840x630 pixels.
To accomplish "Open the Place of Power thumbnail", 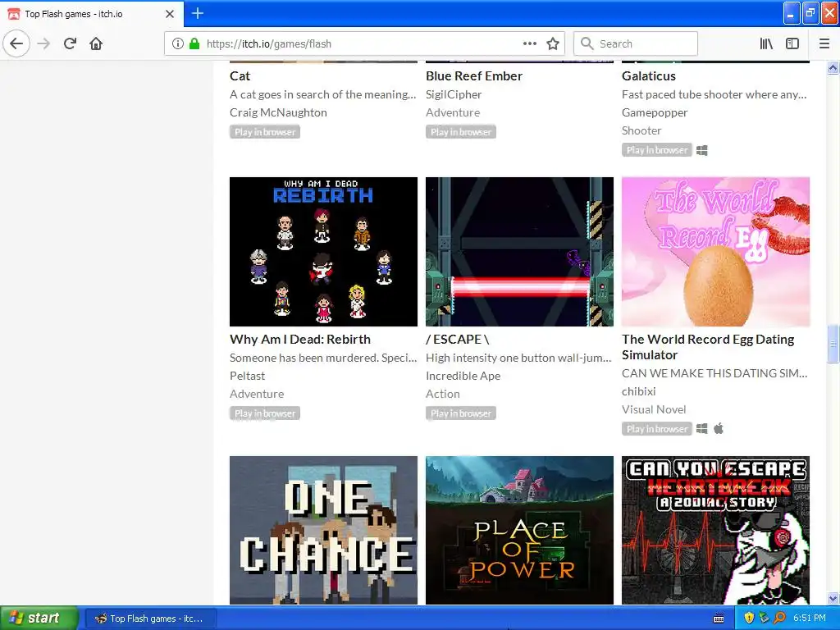I will coord(519,531).
